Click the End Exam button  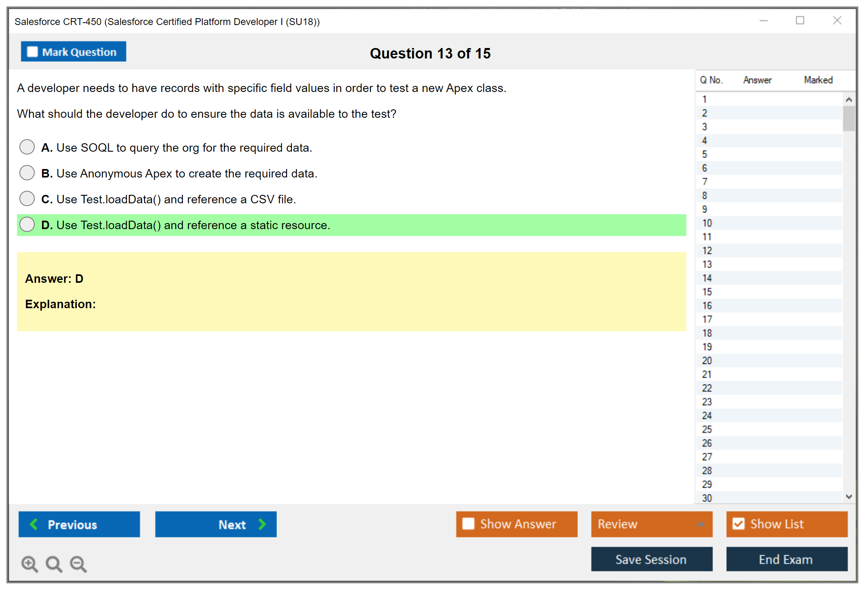click(786, 559)
